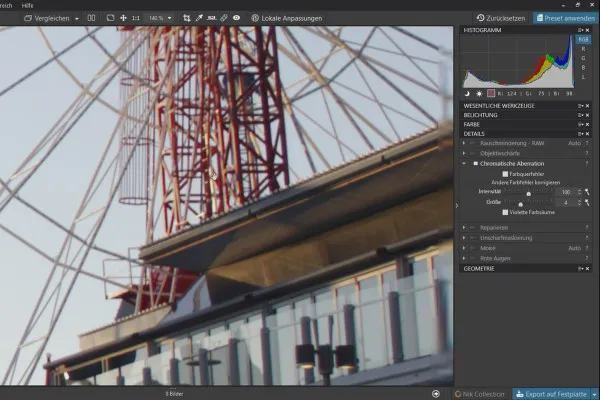Screen dimensions: 600x400
Task: Expand Unschärfmaskierung section
Action: 464,238
